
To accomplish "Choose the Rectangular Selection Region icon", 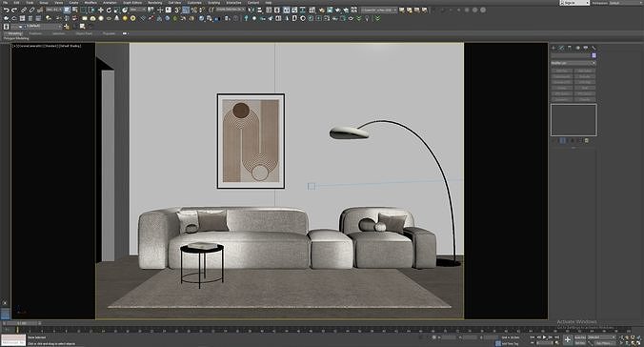I will (x=83, y=10).
